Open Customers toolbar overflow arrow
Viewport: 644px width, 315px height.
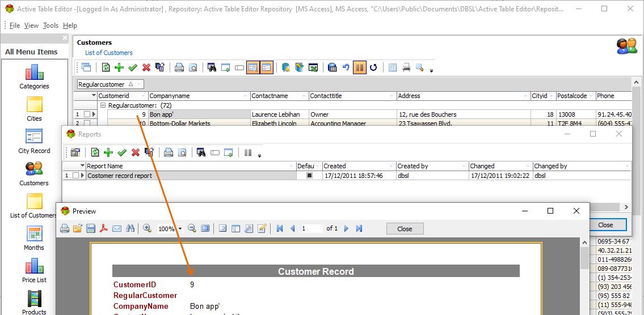(431, 71)
